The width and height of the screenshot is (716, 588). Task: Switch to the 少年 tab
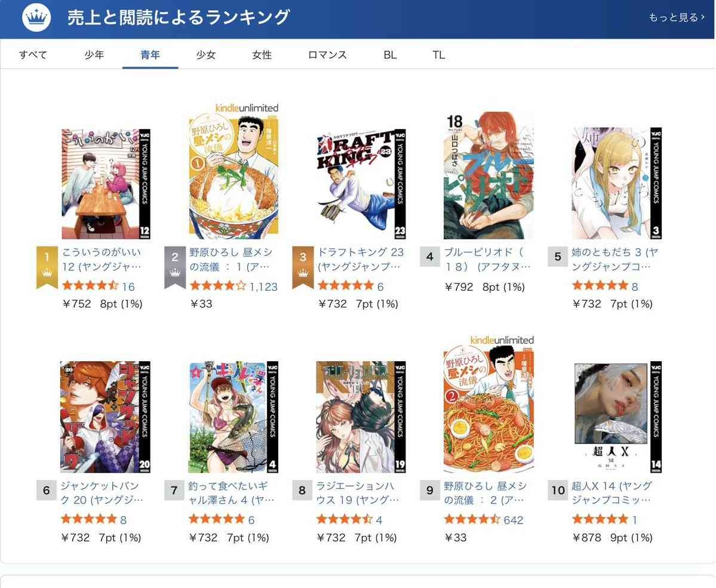pos(94,55)
